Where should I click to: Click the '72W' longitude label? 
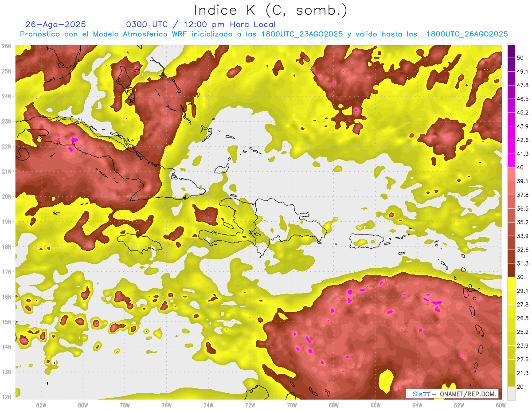point(250,405)
